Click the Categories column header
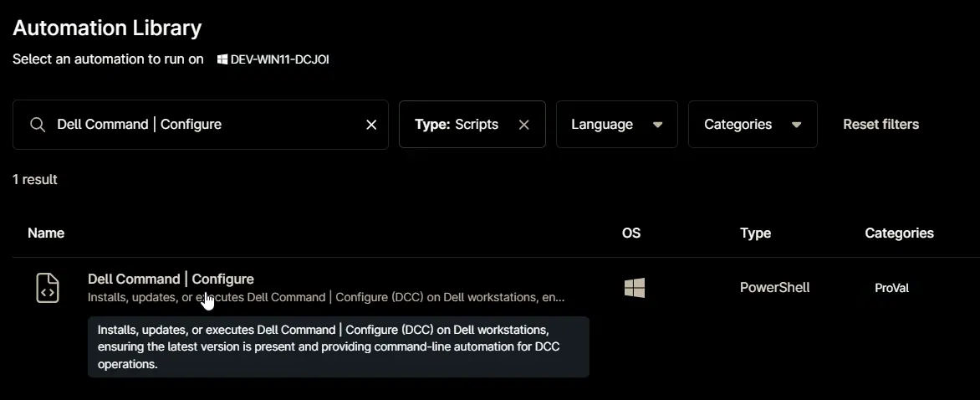The width and height of the screenshot is (980, 400). 900,233
